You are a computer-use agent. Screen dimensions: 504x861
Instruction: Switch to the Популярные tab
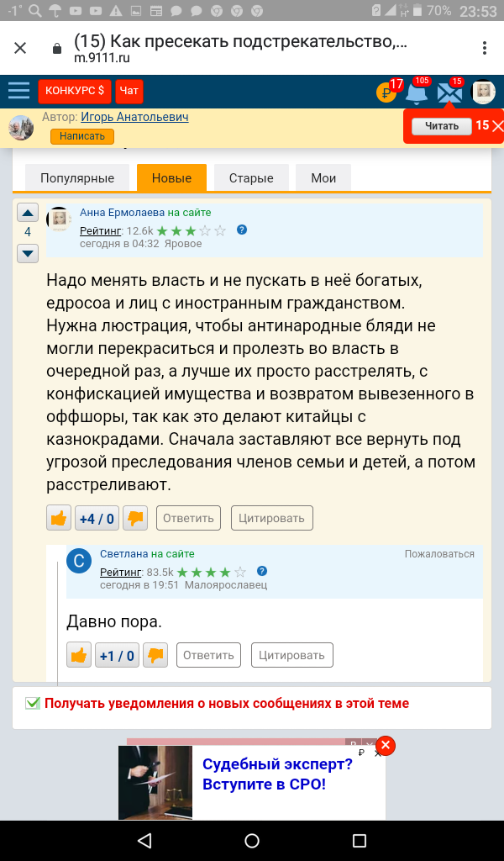click(76, 178)
